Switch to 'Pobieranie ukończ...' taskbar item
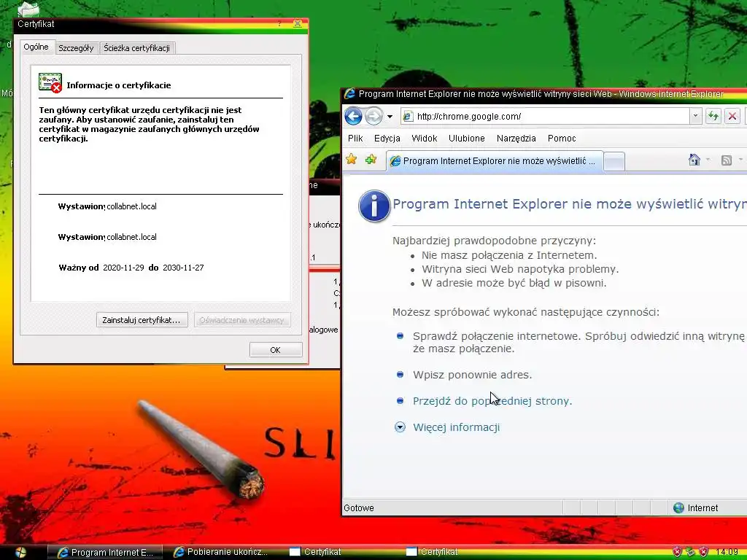The image size is (747, 560). 222,552
